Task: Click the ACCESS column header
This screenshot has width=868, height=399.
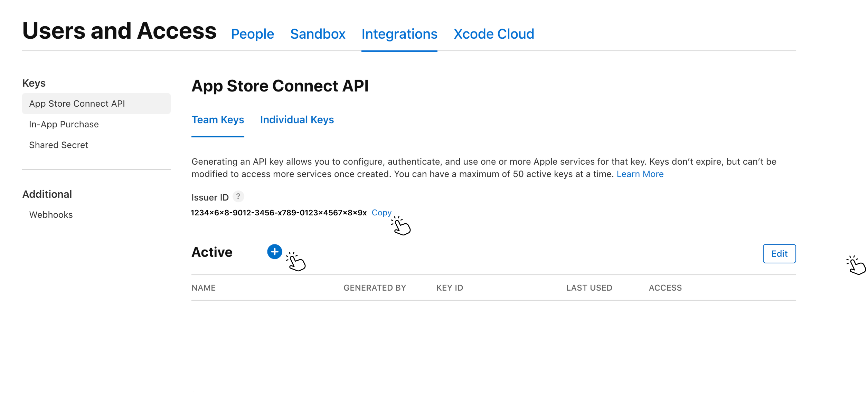Action: [665, 288]
